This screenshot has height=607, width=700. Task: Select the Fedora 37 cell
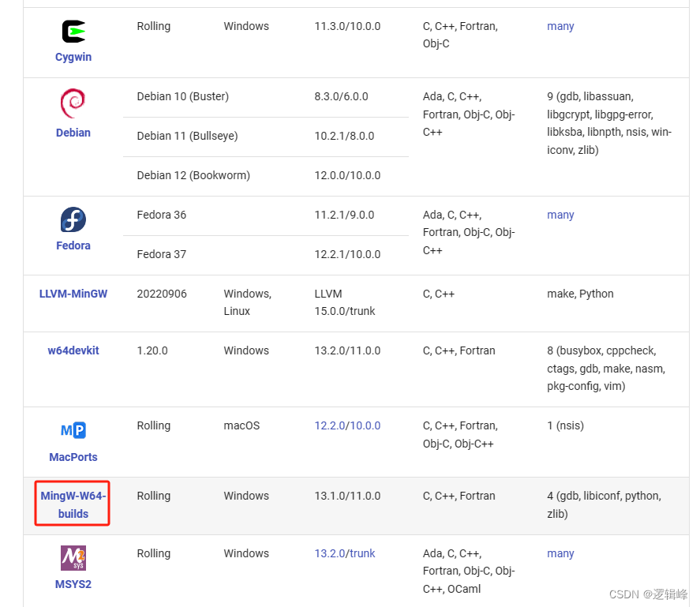tap(161, 254)
